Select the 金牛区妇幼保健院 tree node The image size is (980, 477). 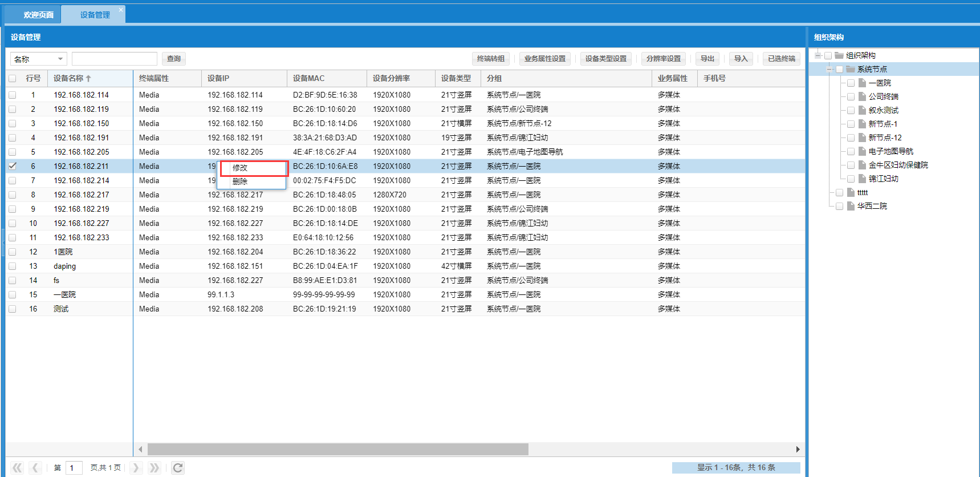pos(898,165)
